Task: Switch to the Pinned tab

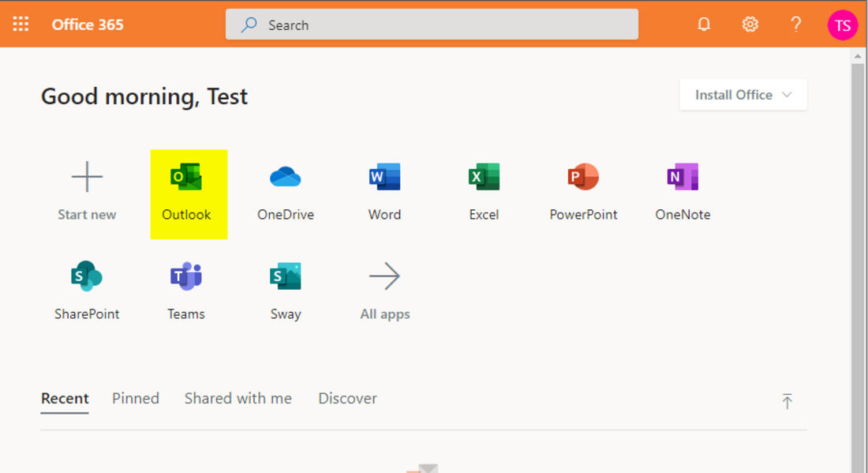Action: pos(136,398)
